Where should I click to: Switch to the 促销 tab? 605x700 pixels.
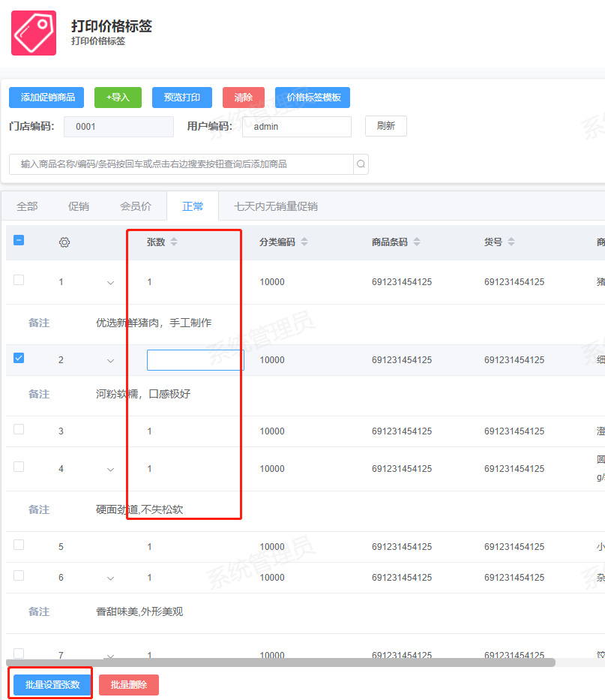(x=79, y=206)
